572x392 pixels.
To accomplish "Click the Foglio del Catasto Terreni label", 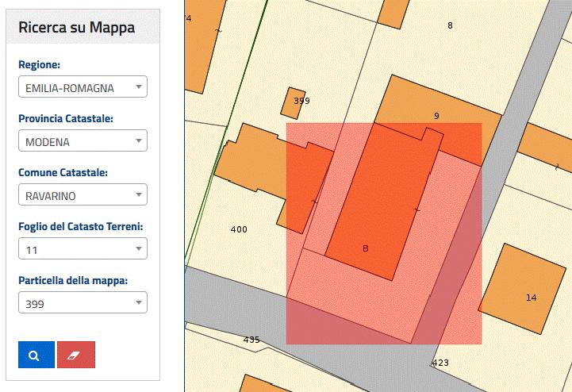I will coord(81,227).
